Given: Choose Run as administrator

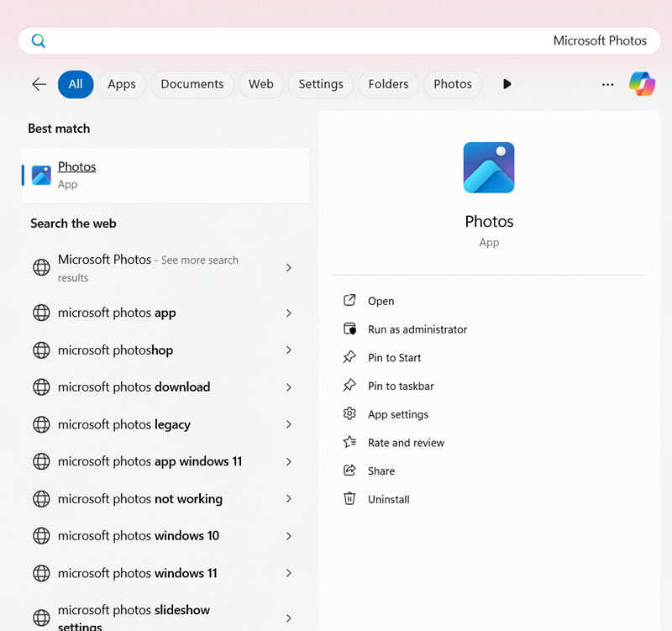Looking at the screenshot, I should pos(417,329).
